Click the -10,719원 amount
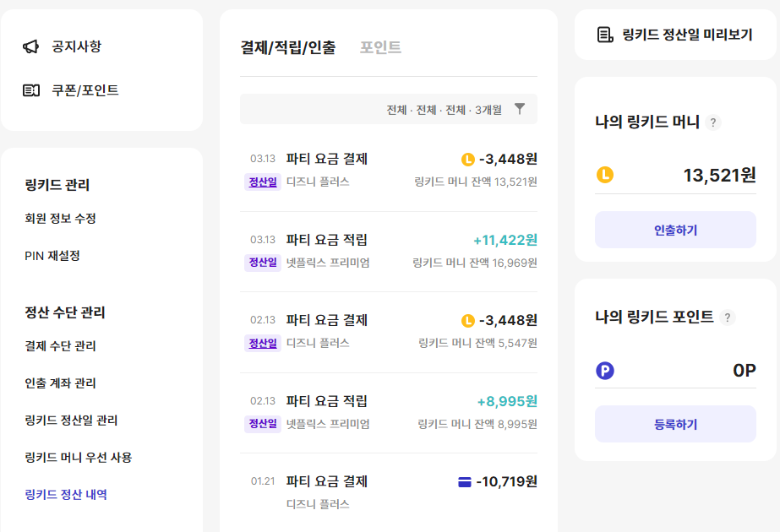The height and width of the screenshot is (532, 780). pyautogui.click(x=506, y=482)
